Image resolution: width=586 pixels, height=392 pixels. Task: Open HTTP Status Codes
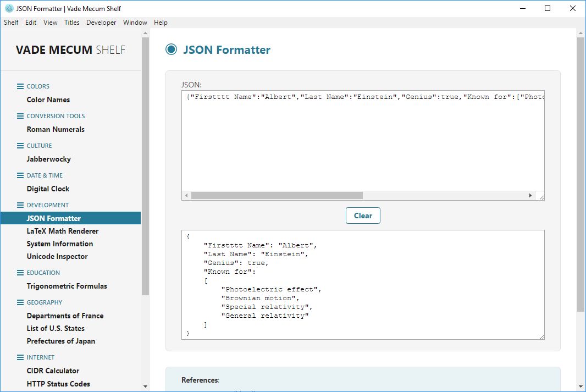click(58, 384)
